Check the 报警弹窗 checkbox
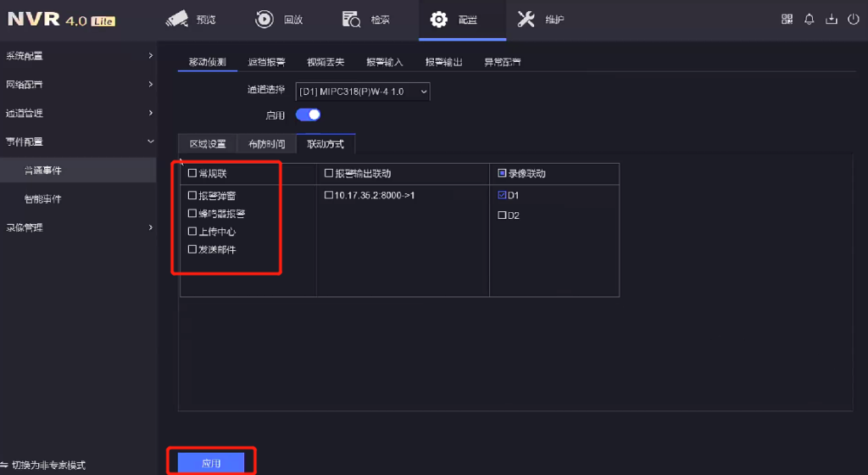This screenshot has width=868, height=475. (192, 195)
